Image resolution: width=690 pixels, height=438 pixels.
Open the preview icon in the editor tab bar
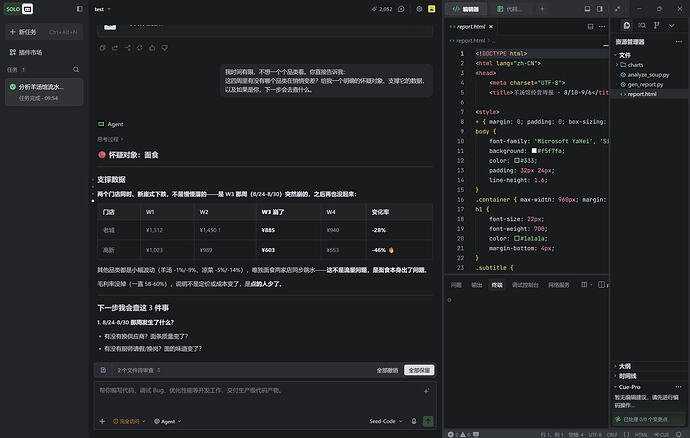591,26
